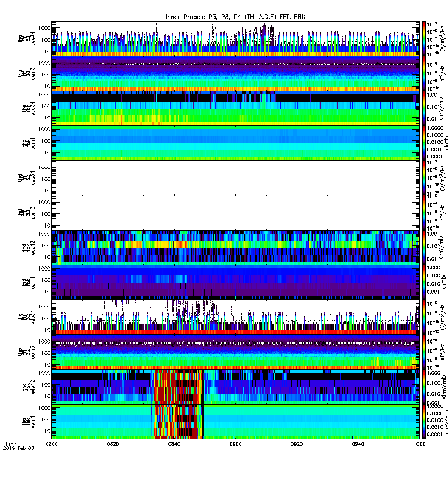The image size is (448, 478).
Task: Select the 0820 time axis label
Action: (113, 444)
